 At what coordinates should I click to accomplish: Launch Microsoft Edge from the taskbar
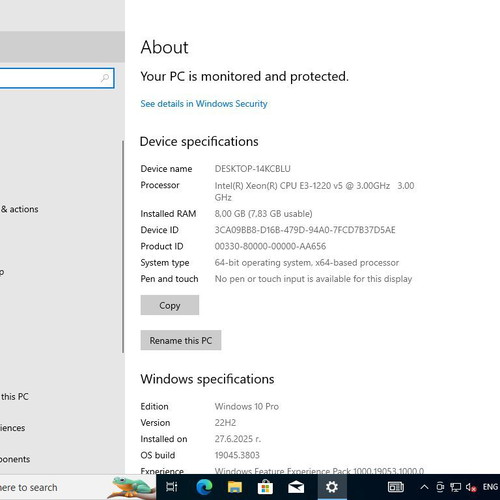click(204, 487)
